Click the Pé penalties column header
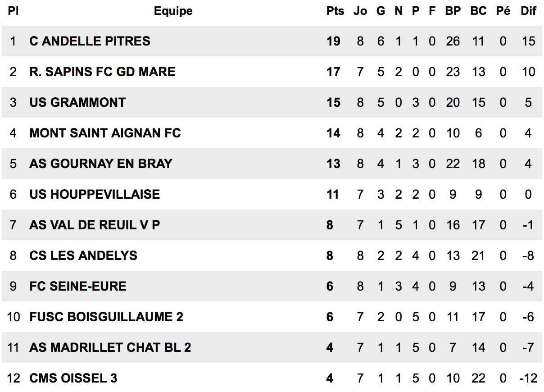544x392 pixels. pyautogui.click(x=503, y=11)
